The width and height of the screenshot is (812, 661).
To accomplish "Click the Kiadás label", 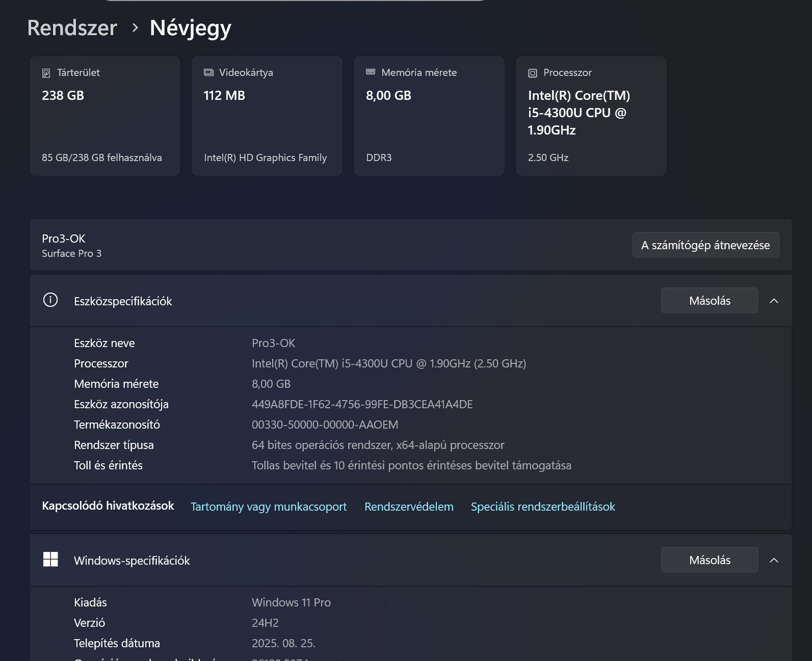I will [x=90, y=602].
